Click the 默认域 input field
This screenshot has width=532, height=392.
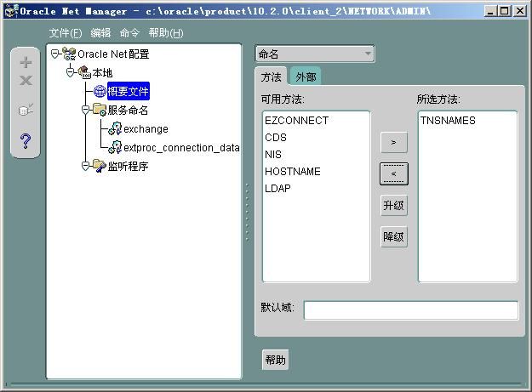pyautogui.click(x=411, y=310)
